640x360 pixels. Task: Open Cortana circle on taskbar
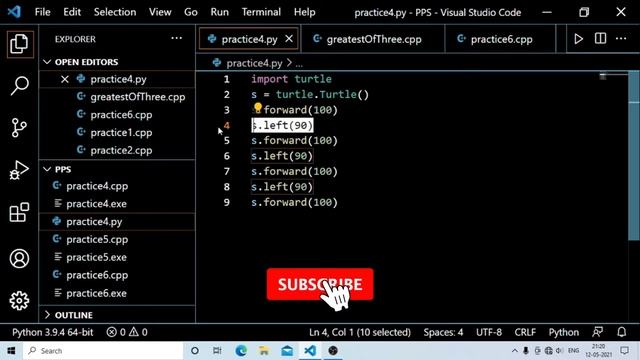(195, 351)
